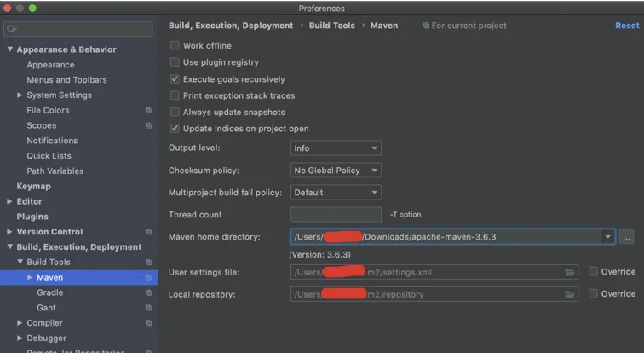Click project-scope icon next to File Colors
644x353 pixels.
click(x=148, y=111)
